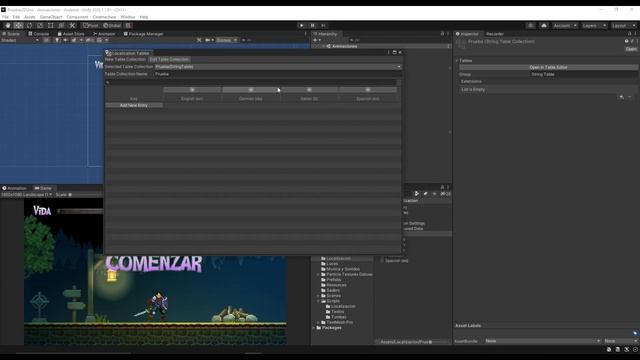Screen dimensions: 640x360
Task: Open the Shaded draw mode dropdown
Action: [x=20, y=40]
